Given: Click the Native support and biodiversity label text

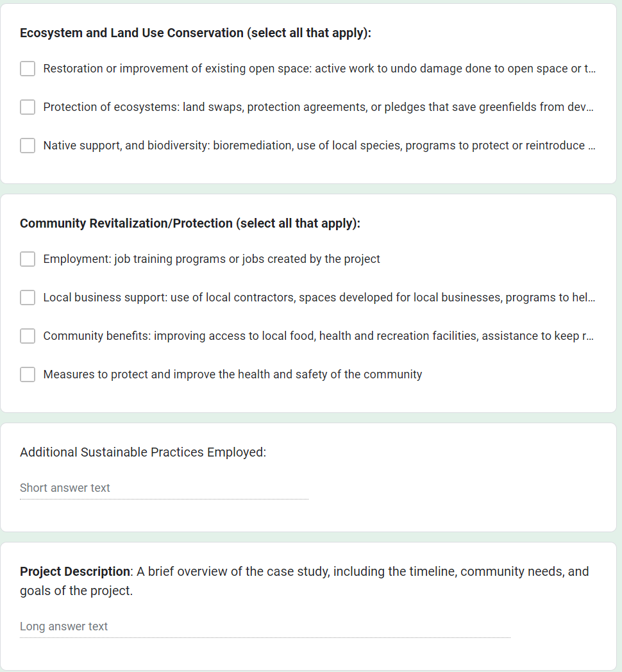Looking at the screenshot, I should point(319,146).
